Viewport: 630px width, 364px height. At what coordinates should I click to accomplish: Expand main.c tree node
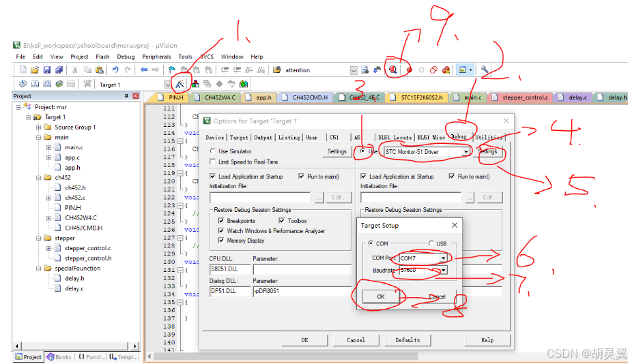click(48, 147)
